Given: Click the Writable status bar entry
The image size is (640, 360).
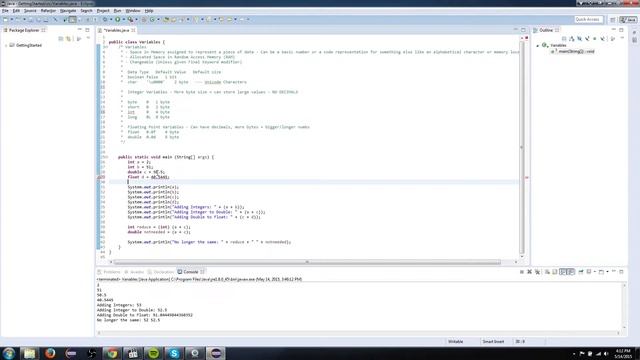Looking at the screenshot, I should pyautogui.click(x=456, y=342).
